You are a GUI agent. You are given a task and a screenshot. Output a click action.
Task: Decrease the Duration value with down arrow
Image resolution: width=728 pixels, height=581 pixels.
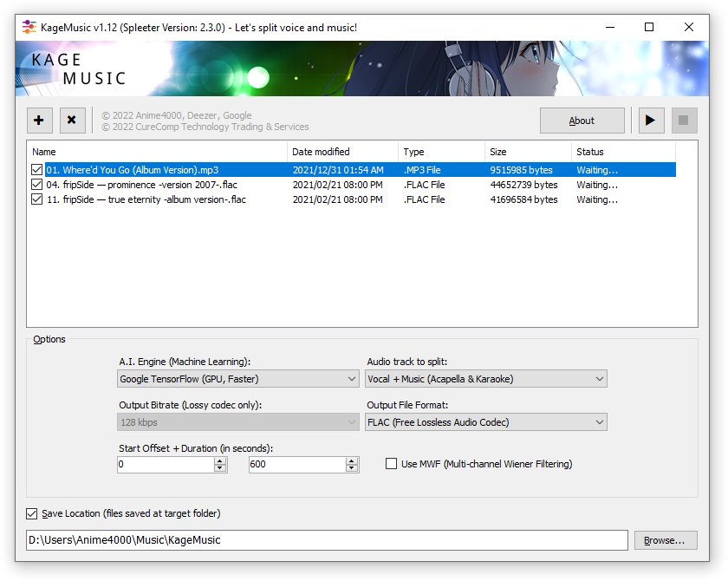352,468
